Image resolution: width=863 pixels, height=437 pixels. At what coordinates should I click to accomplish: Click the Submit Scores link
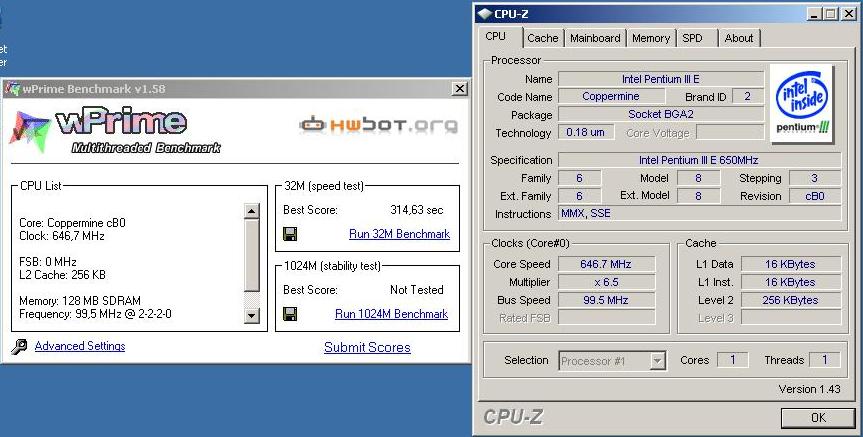[x=367, y=348]
